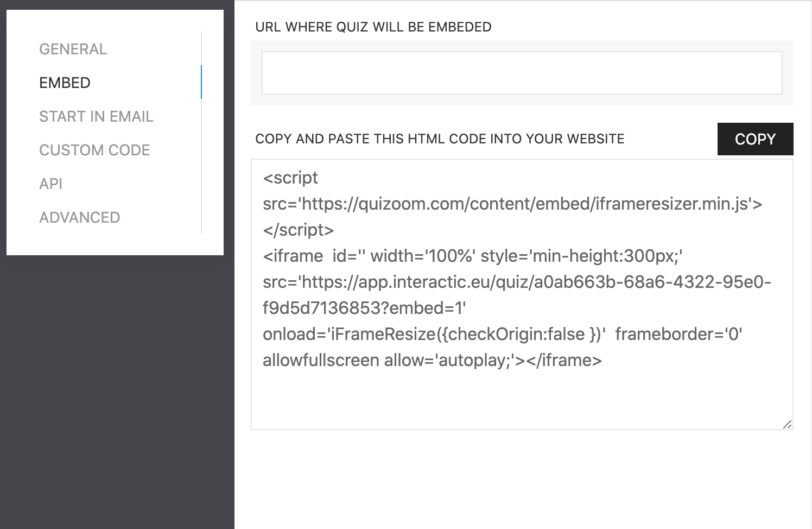Click the textarea resize handle corner

point(787,424)
